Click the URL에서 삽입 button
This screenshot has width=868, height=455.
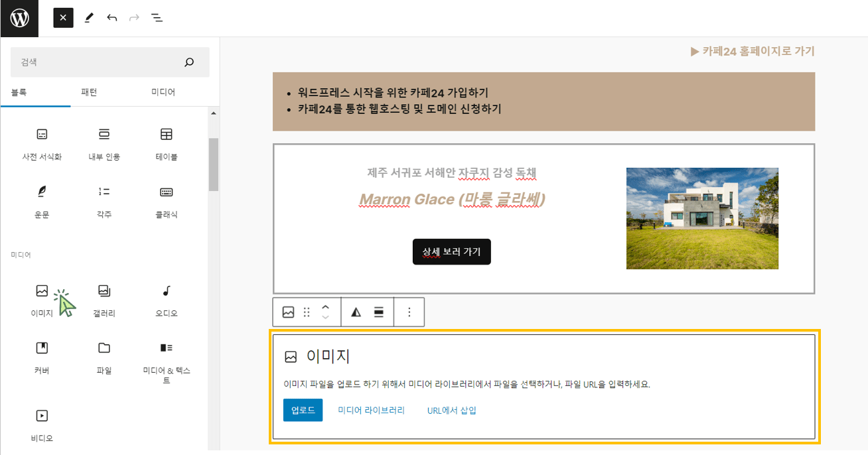pos(452,410)
